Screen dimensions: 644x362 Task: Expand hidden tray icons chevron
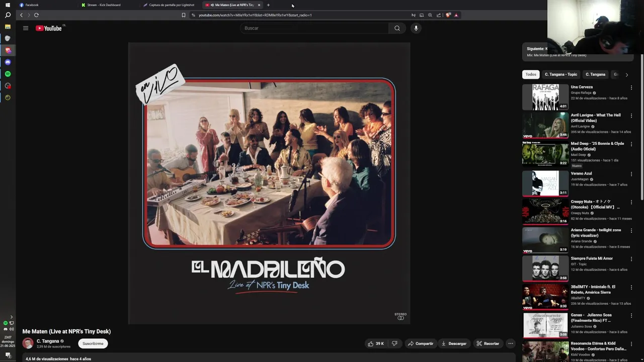point(12,317)
